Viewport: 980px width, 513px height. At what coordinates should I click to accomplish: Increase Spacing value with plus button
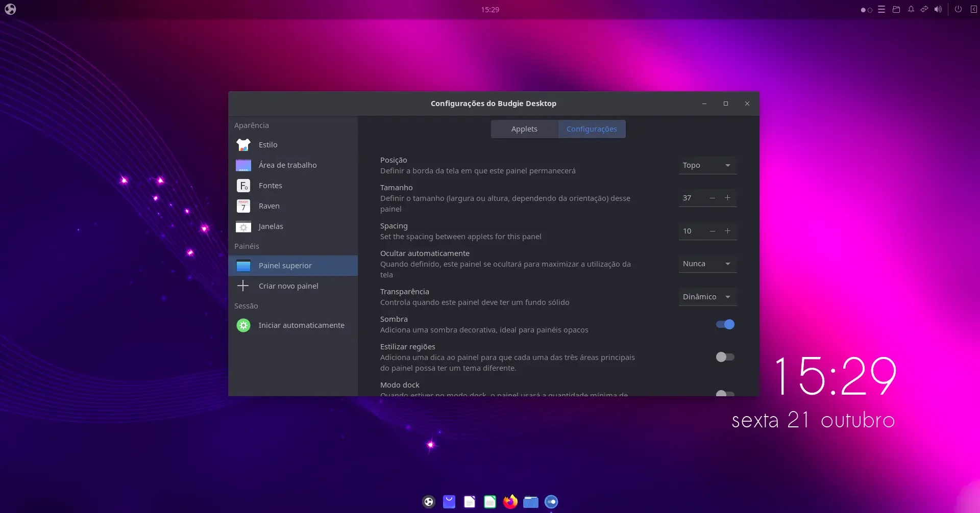[728, 231]
